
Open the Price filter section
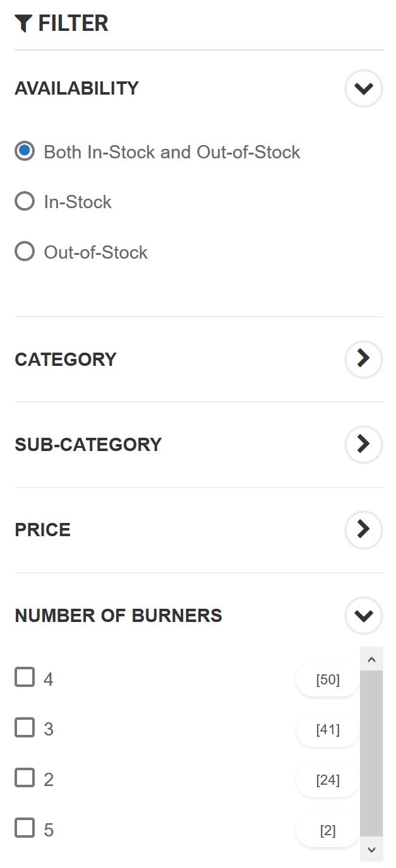point(364,529)
